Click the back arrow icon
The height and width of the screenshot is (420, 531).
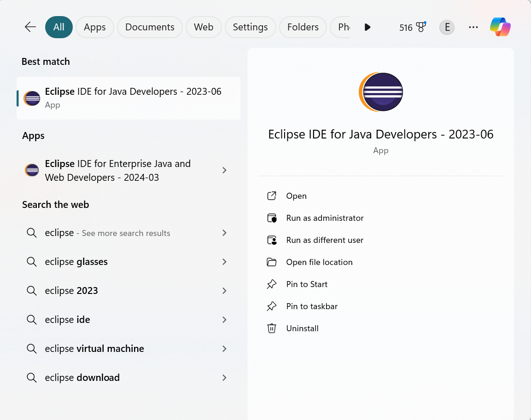pyautogui.click(x=30, y=27)
